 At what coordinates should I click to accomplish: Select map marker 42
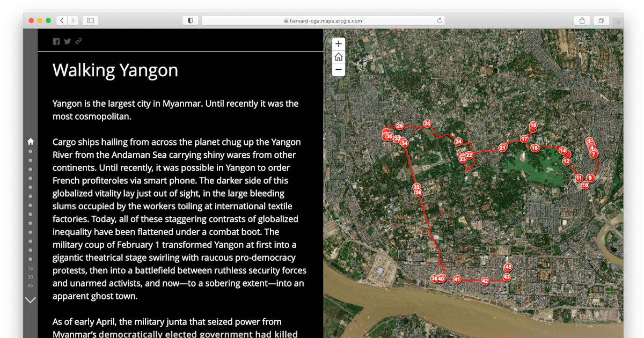[485, 281]
